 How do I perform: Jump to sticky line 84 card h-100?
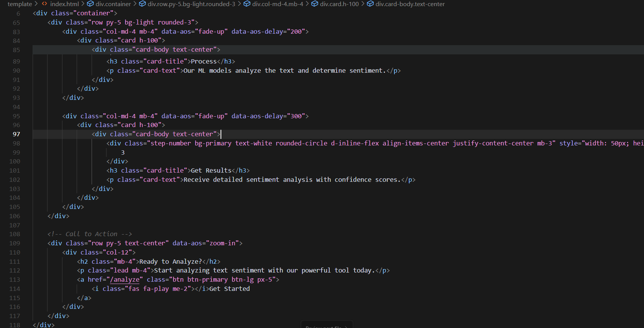121,40
